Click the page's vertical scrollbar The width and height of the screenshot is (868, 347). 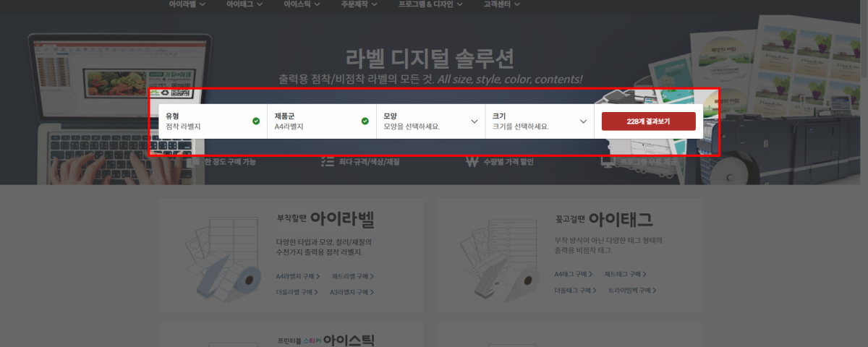pos(864,173)
